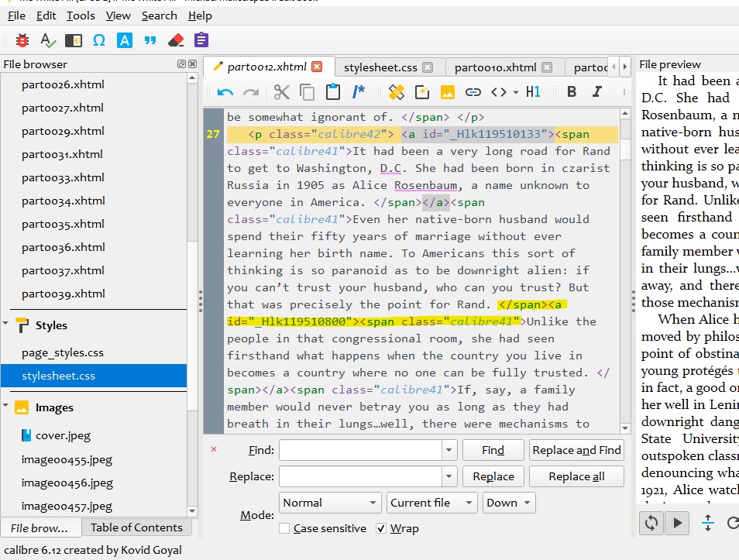Enable the Case sensitive checkbox
Viewport: 739px width, 560px height.
point(284,528)
